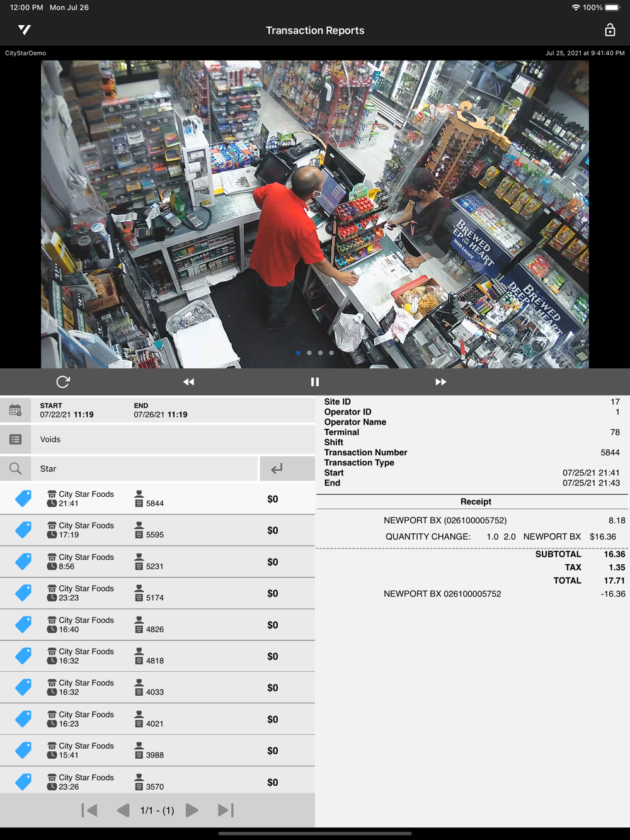Rewind the video playback
The image size is (630, 840).
pos(188,382)
